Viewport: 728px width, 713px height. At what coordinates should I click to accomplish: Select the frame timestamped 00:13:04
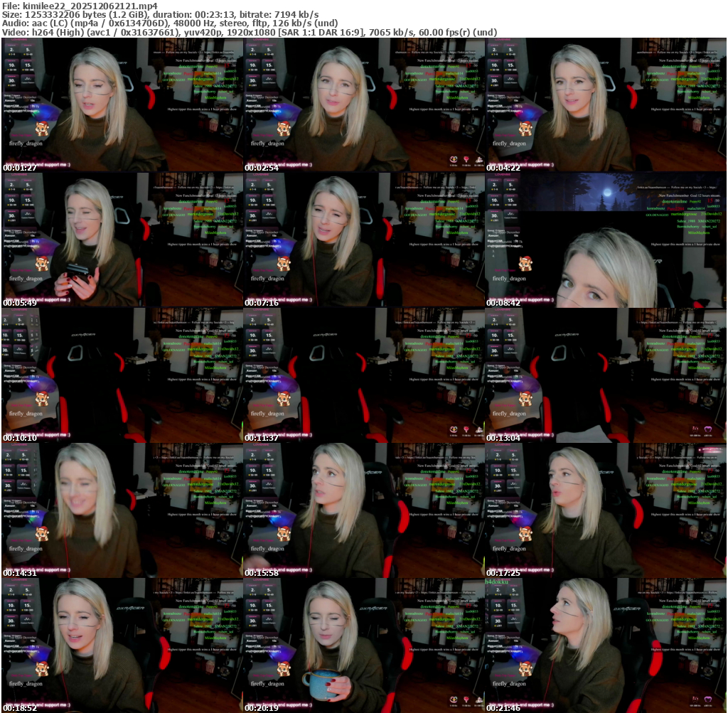pyautogui.click(x=605, y=375)
